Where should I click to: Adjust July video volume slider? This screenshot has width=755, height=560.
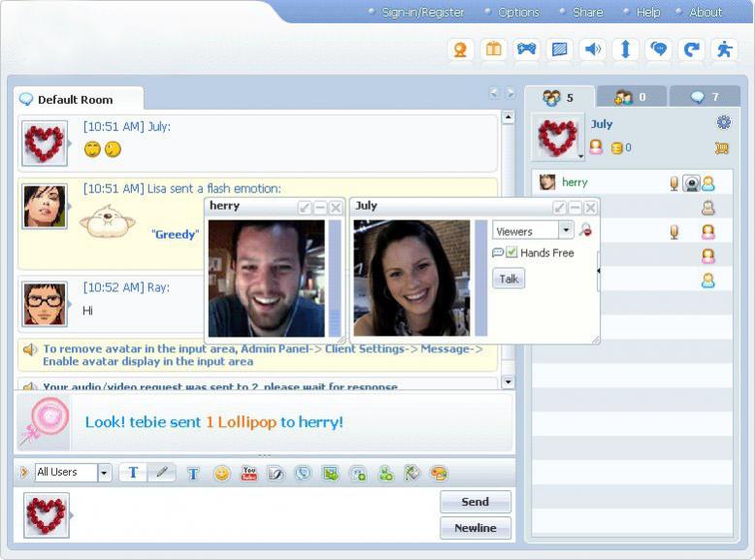[x=481, y=279]
